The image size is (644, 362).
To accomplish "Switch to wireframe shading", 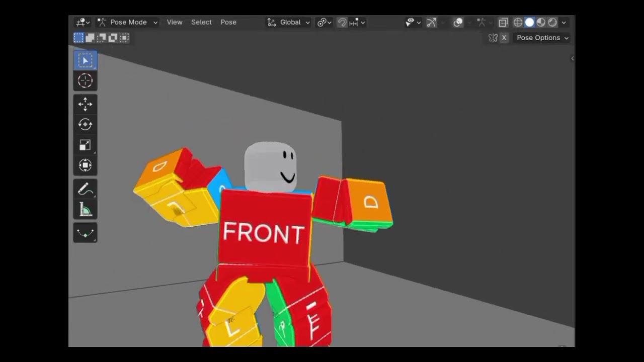I will [518, 22].
